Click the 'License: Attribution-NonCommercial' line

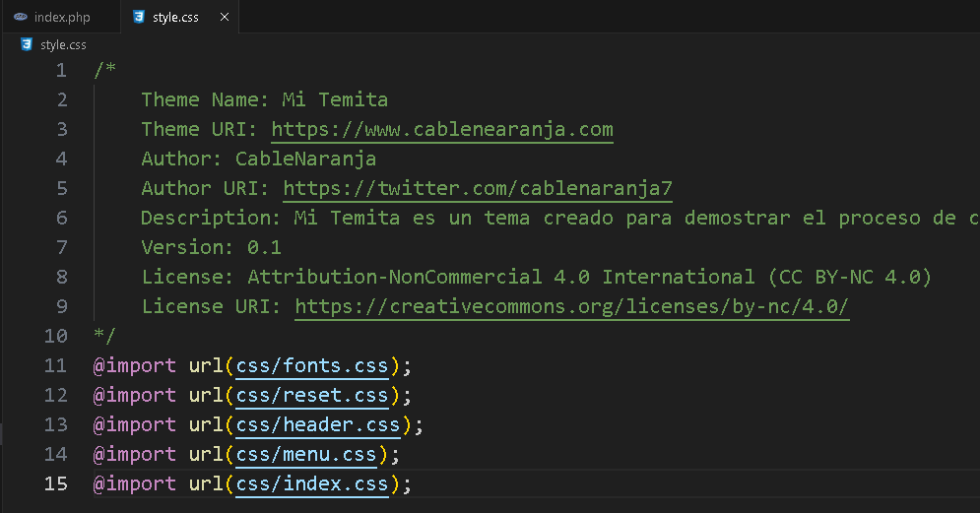[x=536, y=277]
